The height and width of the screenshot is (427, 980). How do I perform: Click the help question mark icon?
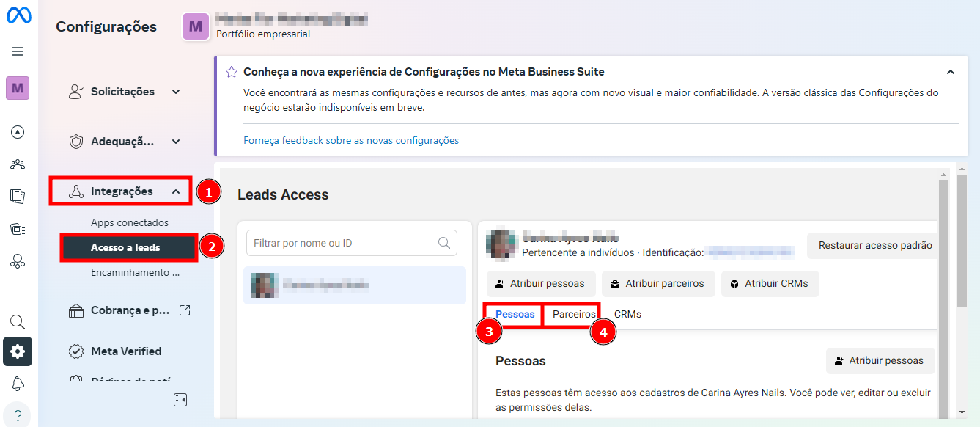[x=18, y=412]
